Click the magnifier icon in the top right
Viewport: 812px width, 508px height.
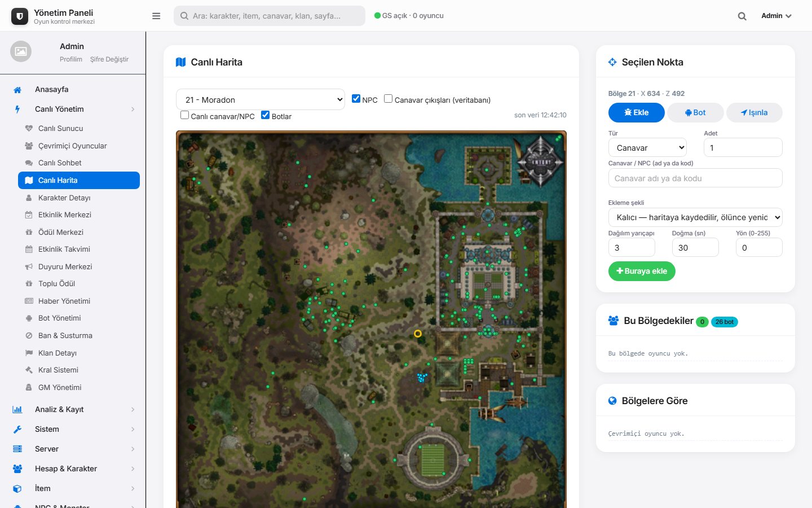click(742, 16)
